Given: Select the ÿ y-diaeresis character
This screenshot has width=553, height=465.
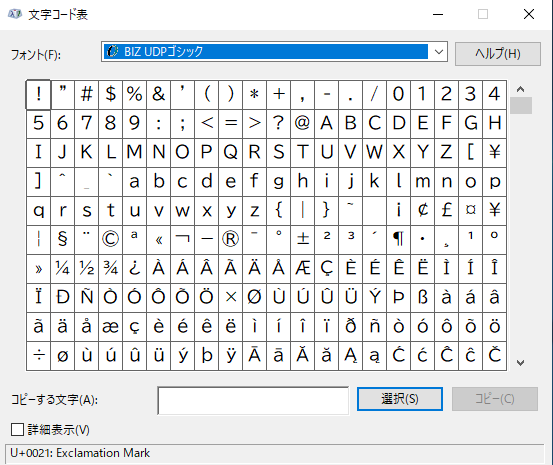Looking at the screenshot, I should tap(231, 355).
